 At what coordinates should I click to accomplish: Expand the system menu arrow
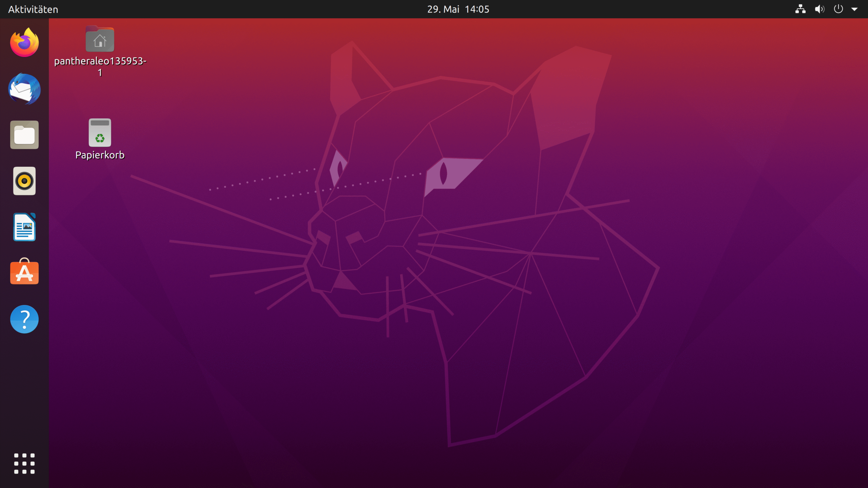[x=854, y=9]
